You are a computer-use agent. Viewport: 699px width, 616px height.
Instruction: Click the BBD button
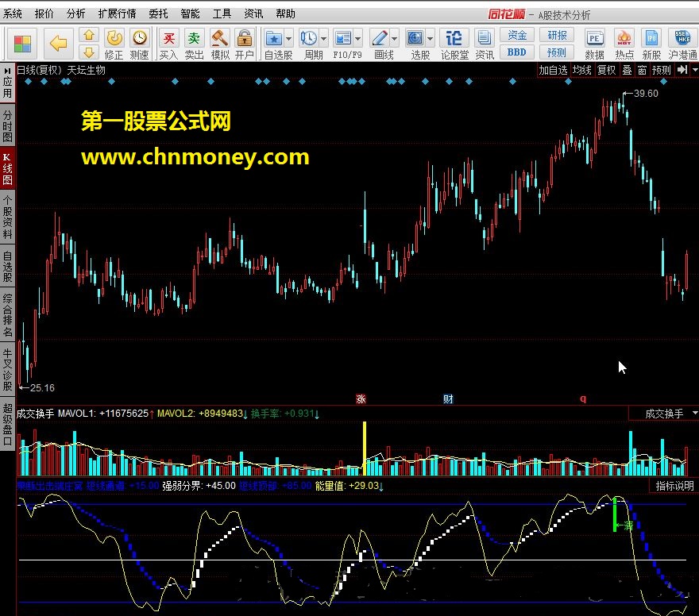[x=516, y=52]
